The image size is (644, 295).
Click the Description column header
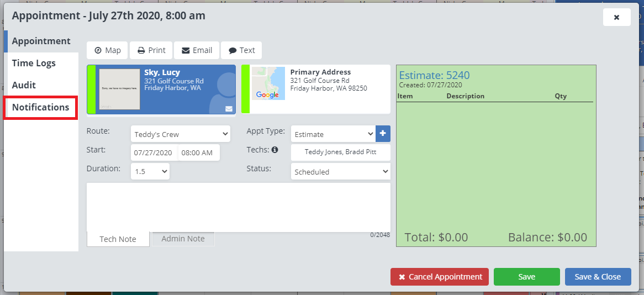(466, 96)
